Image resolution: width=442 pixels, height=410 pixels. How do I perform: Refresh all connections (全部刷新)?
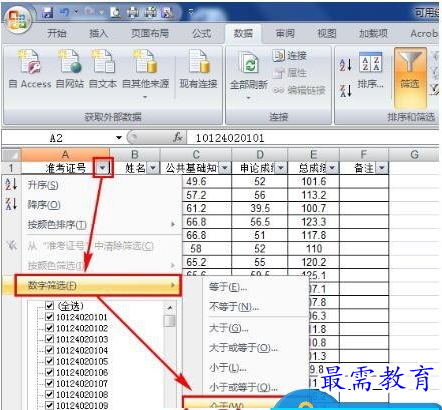tap(249, 75)
